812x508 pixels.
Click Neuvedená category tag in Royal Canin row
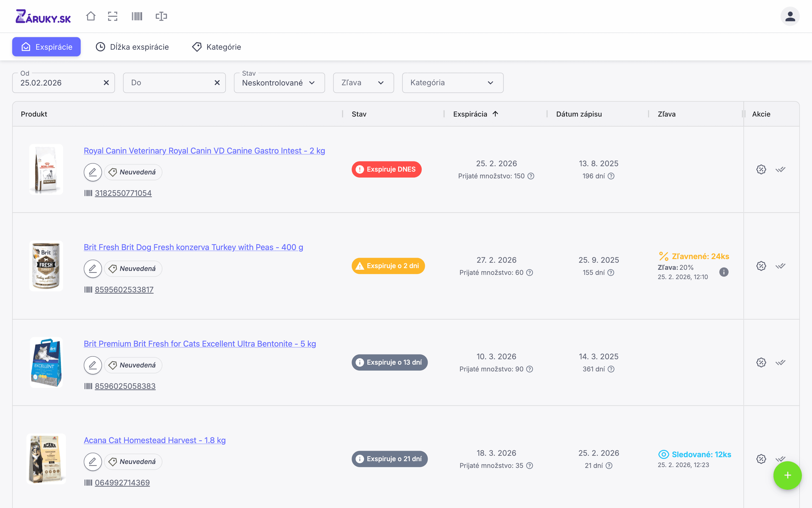133,172
